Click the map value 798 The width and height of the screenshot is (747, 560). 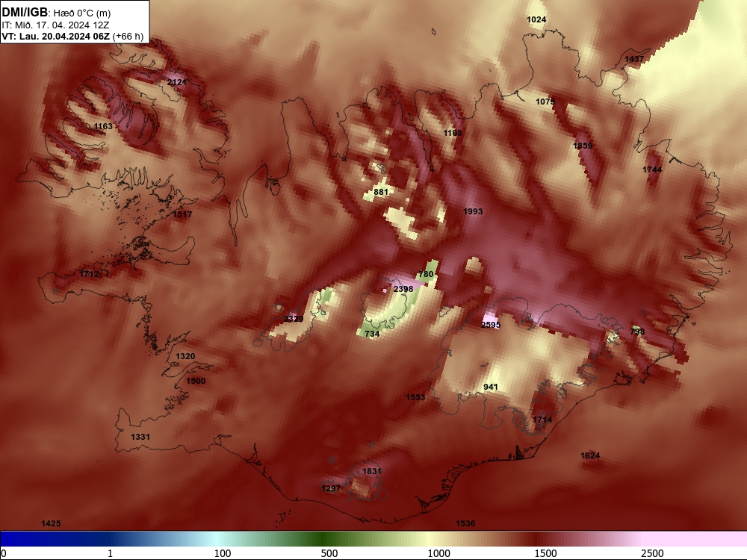click(x=637, y=332)
